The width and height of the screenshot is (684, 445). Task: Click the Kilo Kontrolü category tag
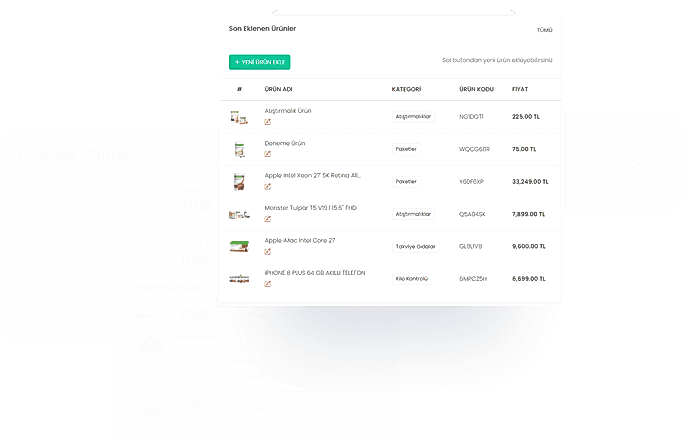click(x=411, y=278)
